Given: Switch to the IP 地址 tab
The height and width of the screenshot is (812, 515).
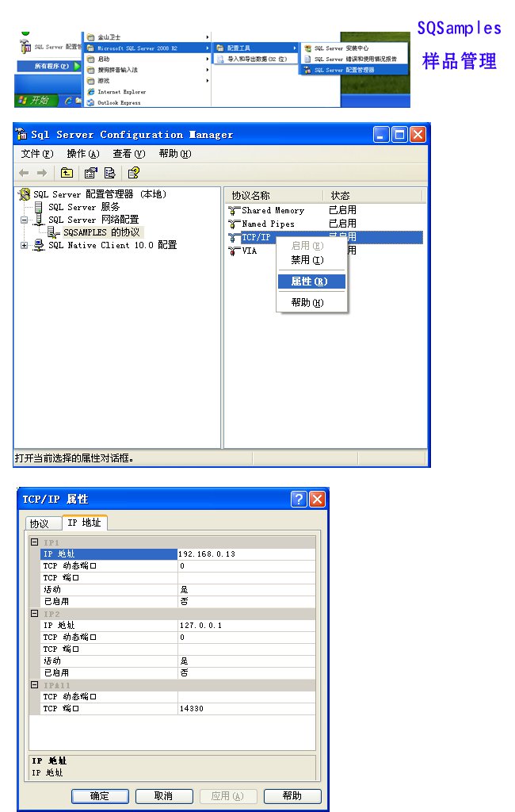Looking at the screenshot, I should 84,523.
